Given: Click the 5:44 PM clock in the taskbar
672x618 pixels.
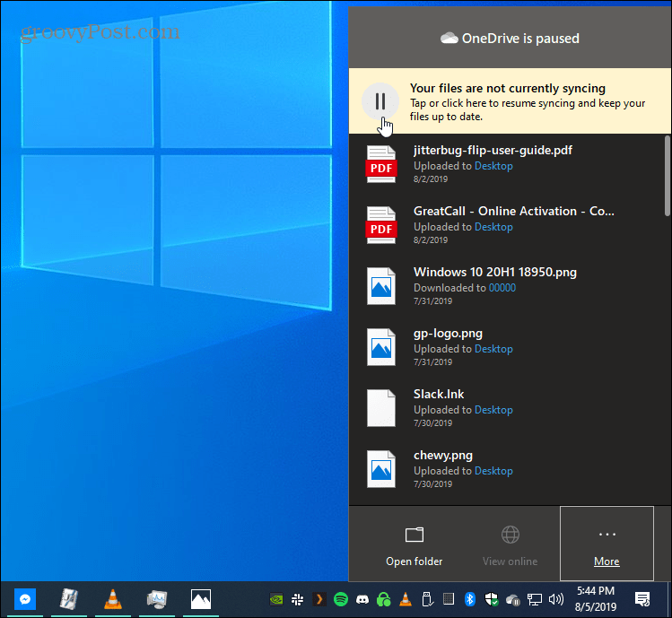Looking at the screenshot, I should (596, 591).
